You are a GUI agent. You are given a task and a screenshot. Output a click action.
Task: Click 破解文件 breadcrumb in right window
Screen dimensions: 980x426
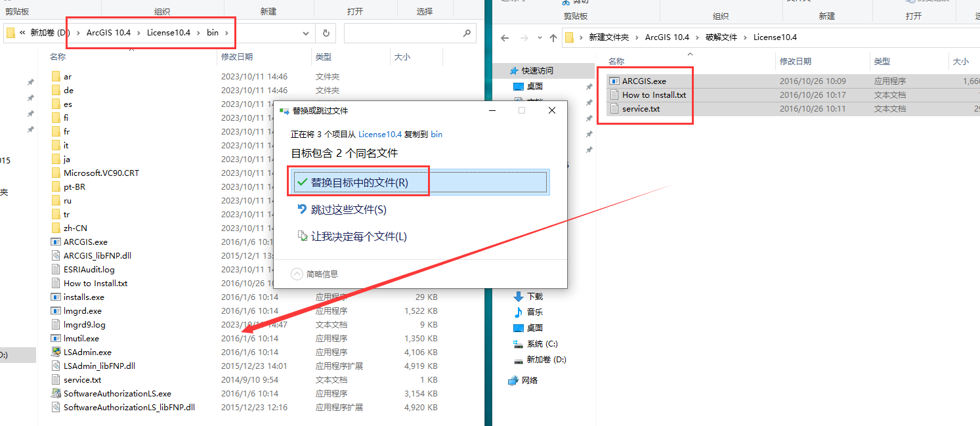point(721,37)
